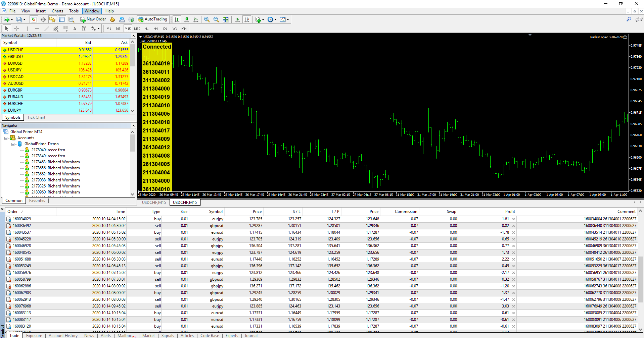This screenshot has width=644, height=338.
Task: Open the periods clock dropdown arrow
Action: click(276, 19)
